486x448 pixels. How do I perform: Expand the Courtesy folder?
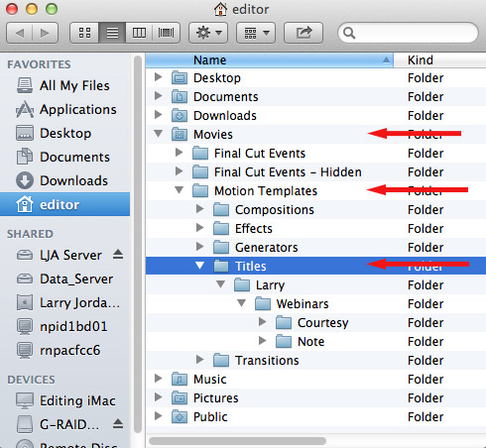262,322
